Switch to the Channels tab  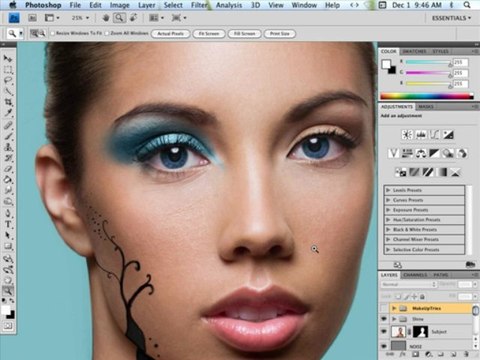point(415,275)
